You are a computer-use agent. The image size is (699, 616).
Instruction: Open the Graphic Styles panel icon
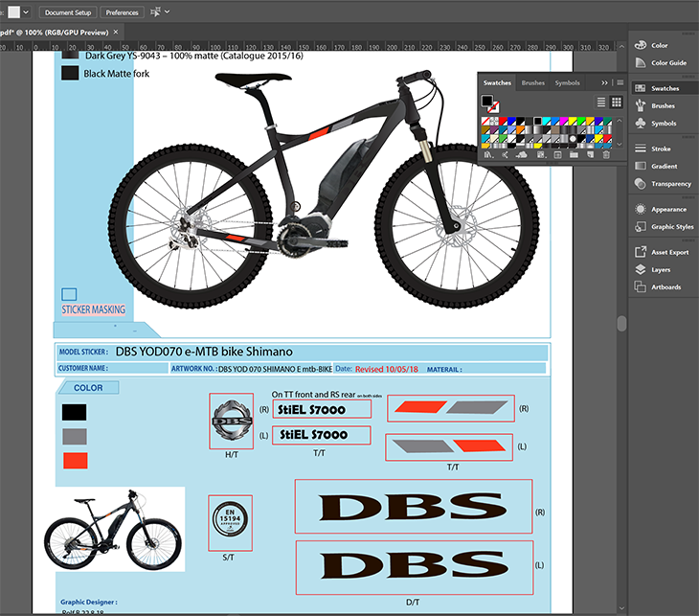641,226
